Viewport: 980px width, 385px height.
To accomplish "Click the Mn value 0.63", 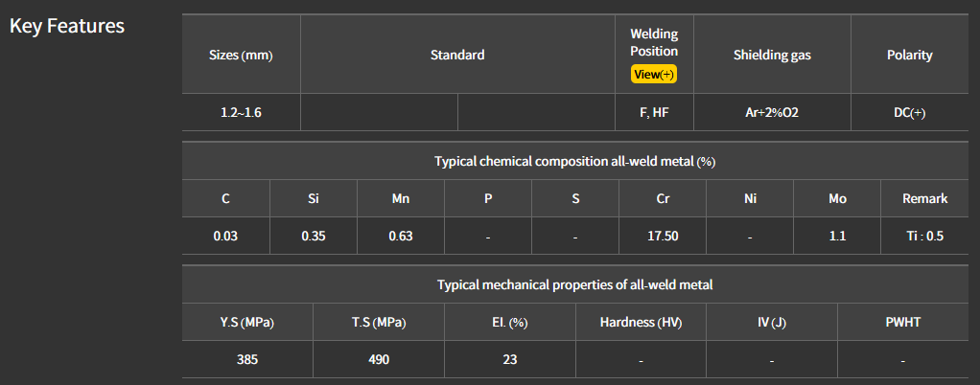I will pyautogui.click(x=401, y=236).
